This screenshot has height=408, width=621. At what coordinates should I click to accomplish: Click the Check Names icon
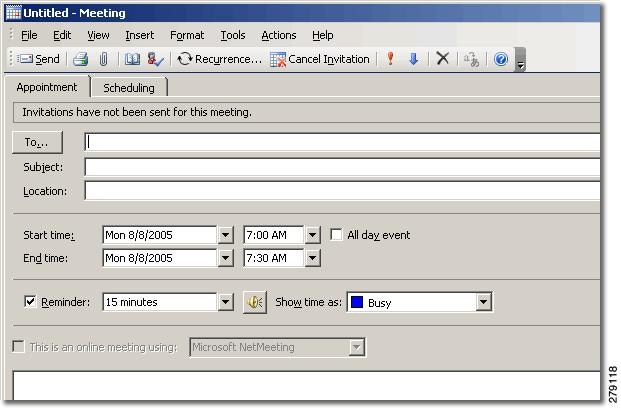click(x=155, y=59)
